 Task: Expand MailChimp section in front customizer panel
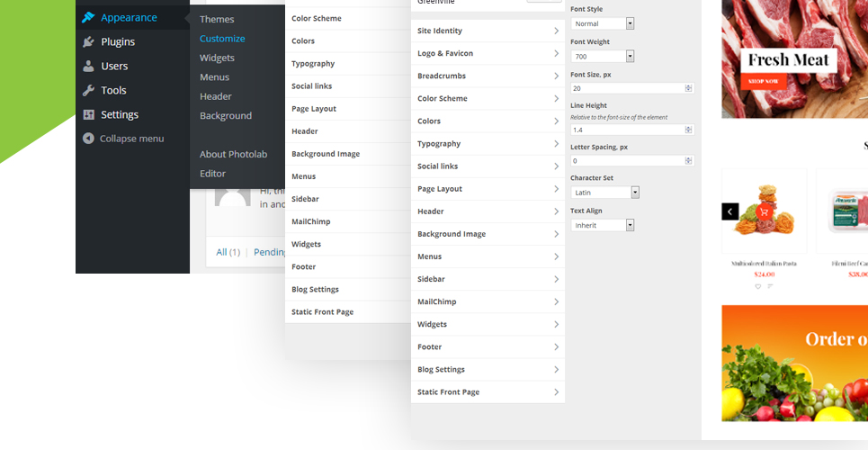(x=488, y=302)
